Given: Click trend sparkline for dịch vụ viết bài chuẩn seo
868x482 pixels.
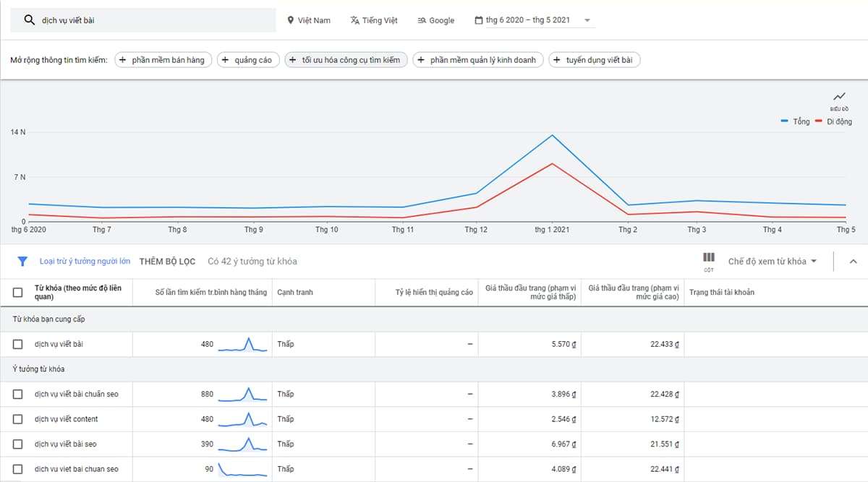Looking at the screenshot, I should 243,394.
